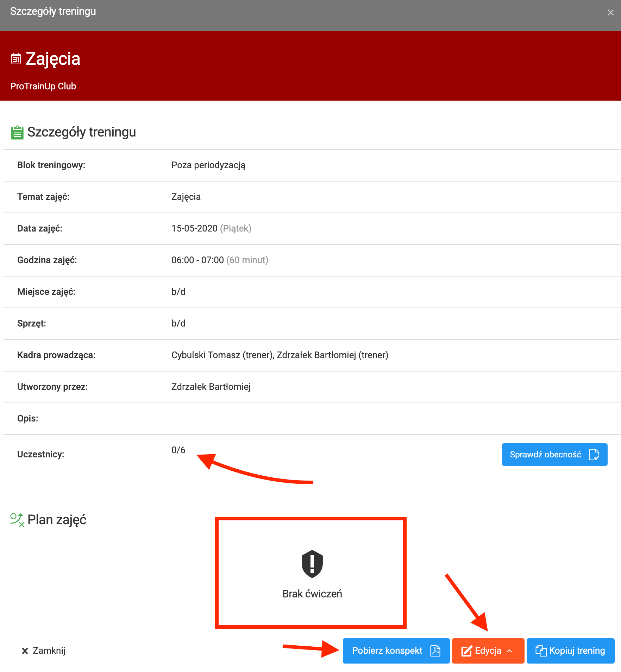This screenshot has width=621, height=672.
Task: Click the checklist icon on Sprawdź obecność
Action: pyautogui.click(x=594, y=455)
